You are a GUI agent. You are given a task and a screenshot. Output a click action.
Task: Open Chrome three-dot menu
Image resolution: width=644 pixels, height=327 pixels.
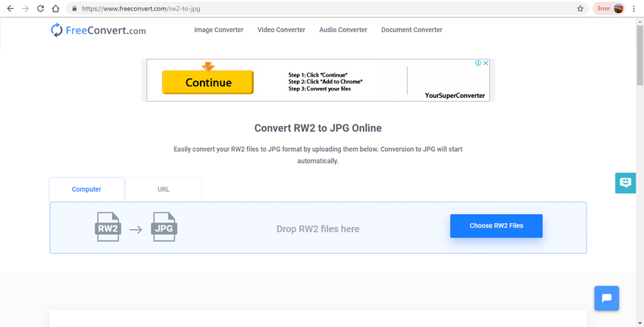(634, 8)
